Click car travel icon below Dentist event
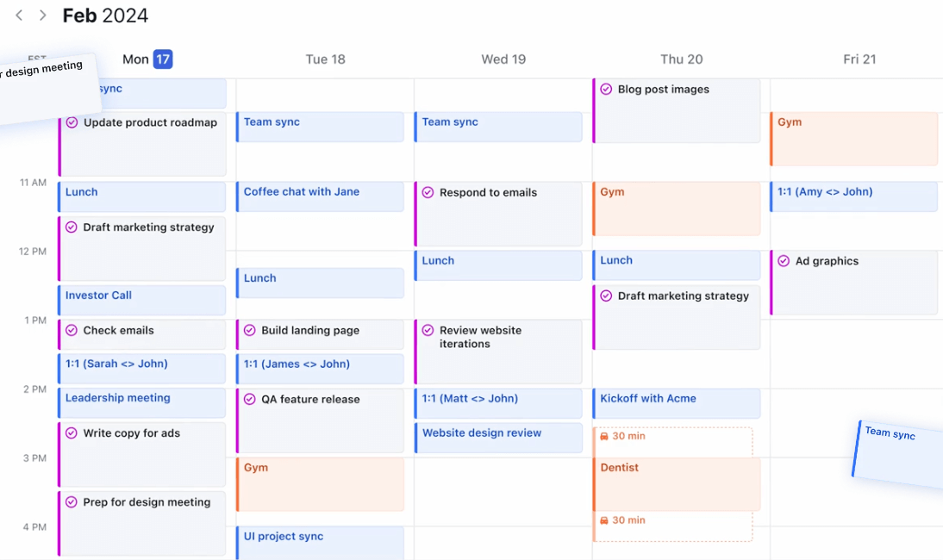943x560 pixels. pos(603,520)
